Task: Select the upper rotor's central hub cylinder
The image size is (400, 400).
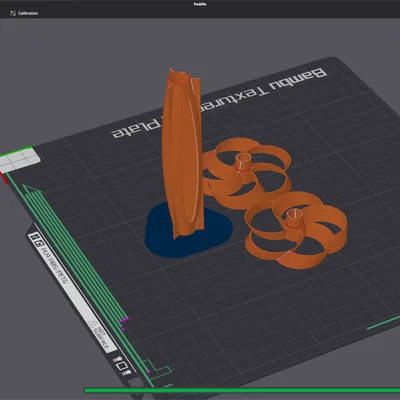Action: [243, 163]
